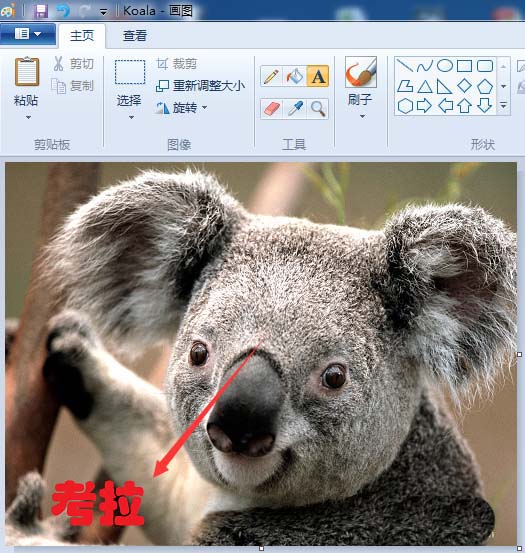525x553 pixels.
Task: Choose the down arrow shape
Action: (x=485, y=106)
